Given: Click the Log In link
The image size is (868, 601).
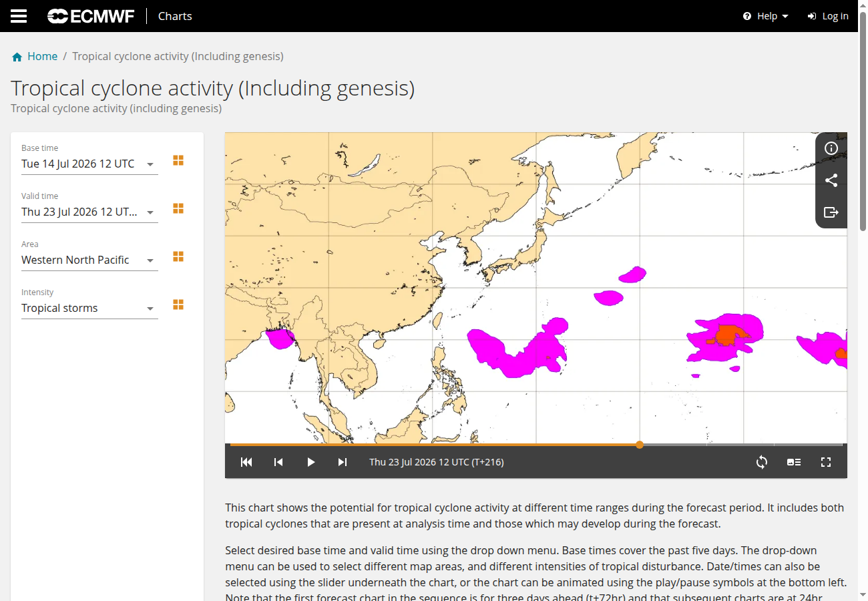Looking at the screenshot, I should pyautogui.click(x=828, y=16).
